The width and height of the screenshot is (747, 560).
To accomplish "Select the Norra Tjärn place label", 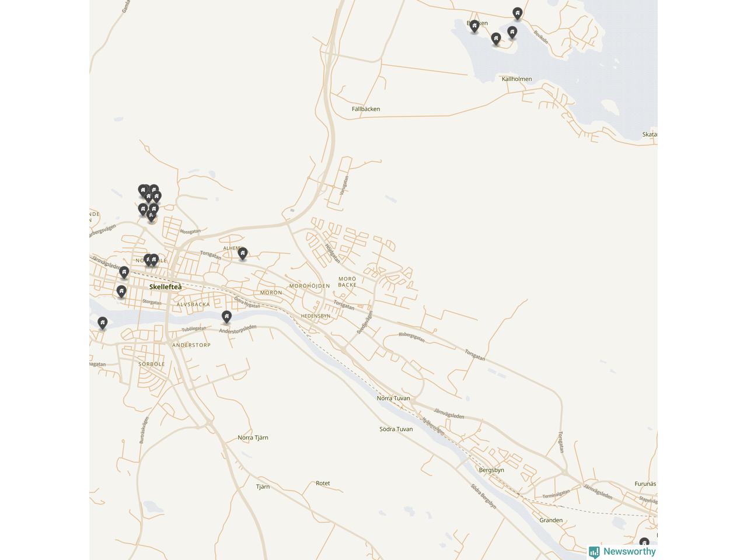I will 253,437.
